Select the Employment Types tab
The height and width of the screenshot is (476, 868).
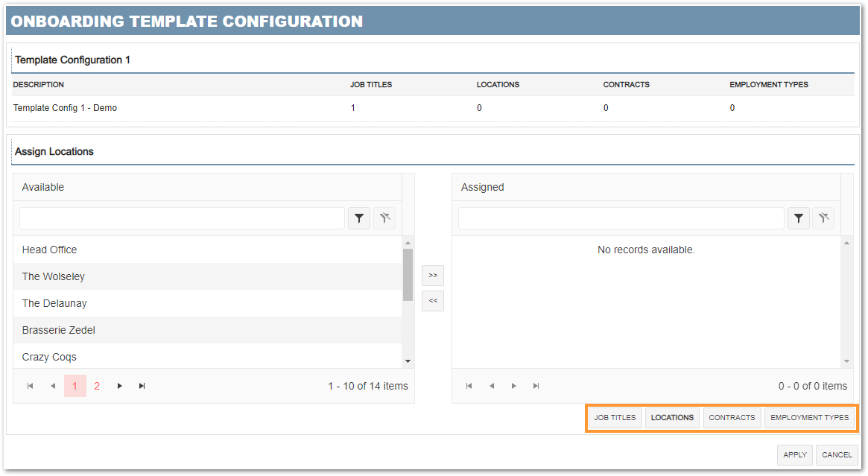point(809,418)
